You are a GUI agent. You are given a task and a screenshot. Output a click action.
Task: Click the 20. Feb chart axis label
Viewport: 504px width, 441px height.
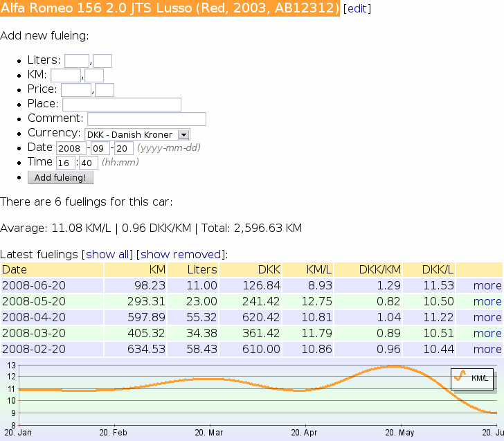[x=113, y=433]
